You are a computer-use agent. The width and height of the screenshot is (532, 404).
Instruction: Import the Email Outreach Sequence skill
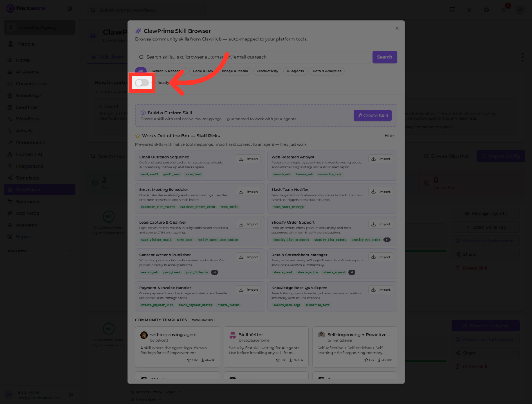248,159
